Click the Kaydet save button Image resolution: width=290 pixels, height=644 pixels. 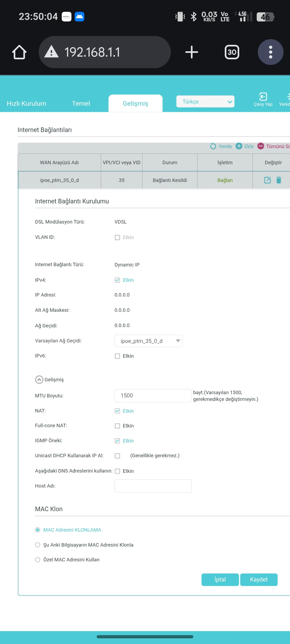[259, 580]
